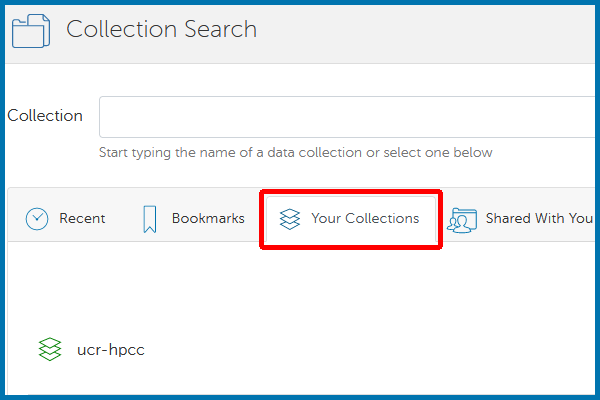Open the Shared With You tab
Image resolution: width=600 pixels, height=400 pixels.
point(538,218)
